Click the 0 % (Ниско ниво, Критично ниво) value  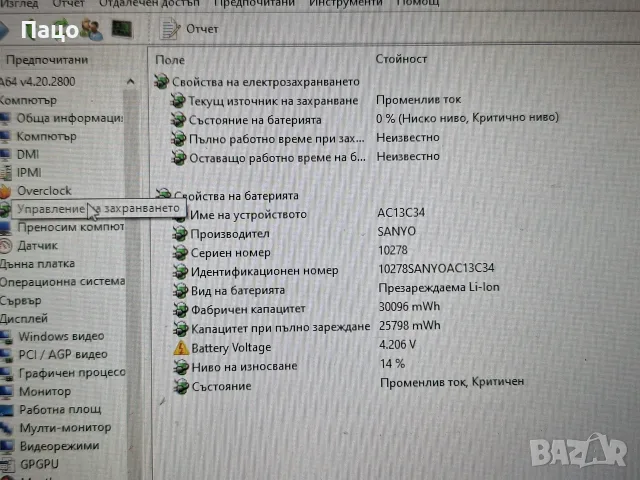point(467,118)
